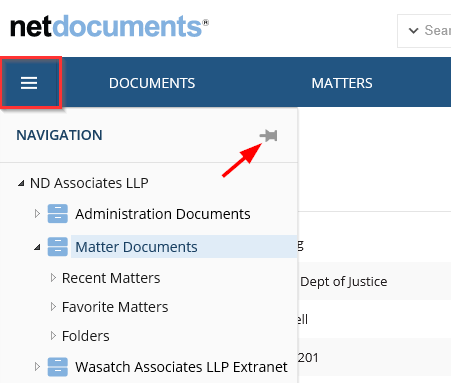This screenshot has width=451, height=383.
Task: Click the netdocuments logo
Action: pyautogui.click(x=109, y=26)
